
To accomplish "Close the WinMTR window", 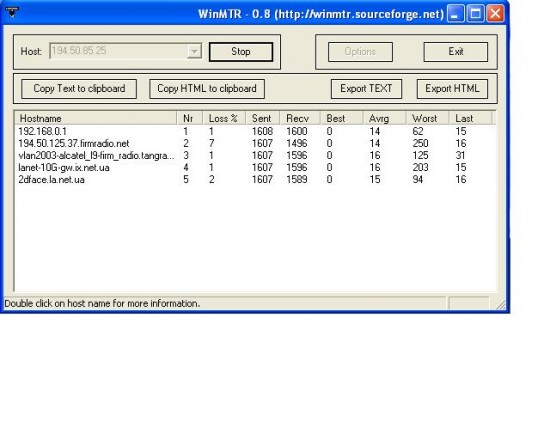I will pos(495,14).
